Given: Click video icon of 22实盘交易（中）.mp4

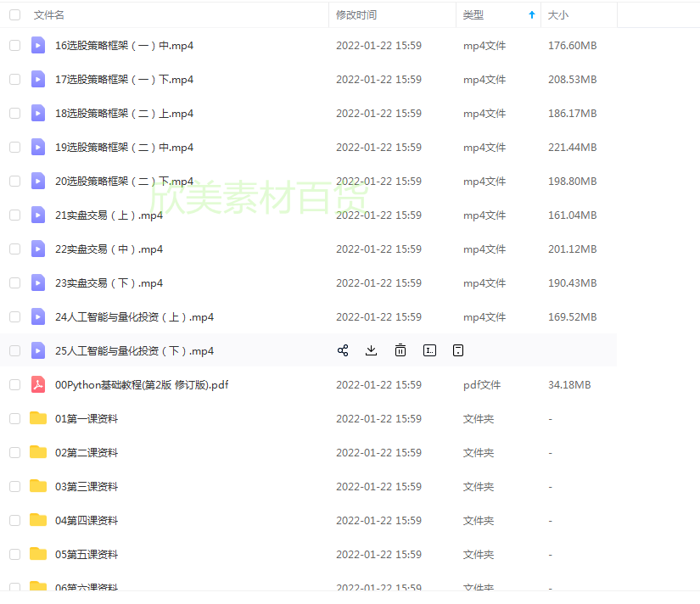Looking at the screenshot, I should (x=38, y=249).
